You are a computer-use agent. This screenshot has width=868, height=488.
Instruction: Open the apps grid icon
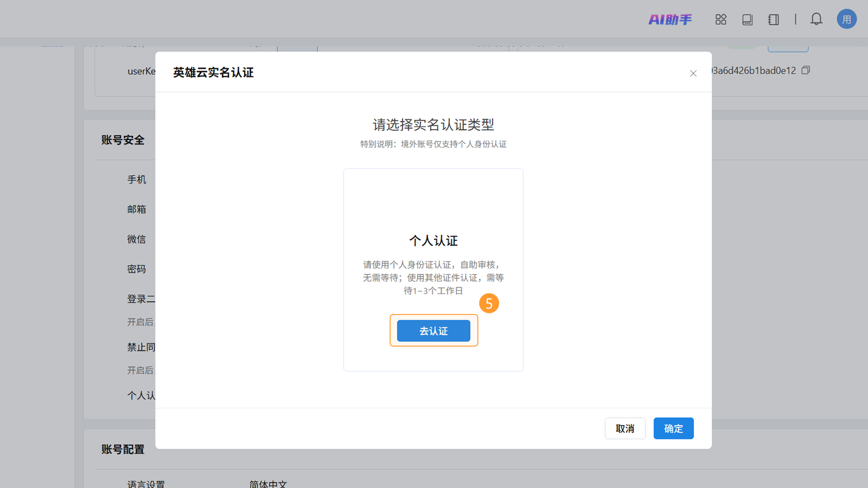[x=721, y=19]
